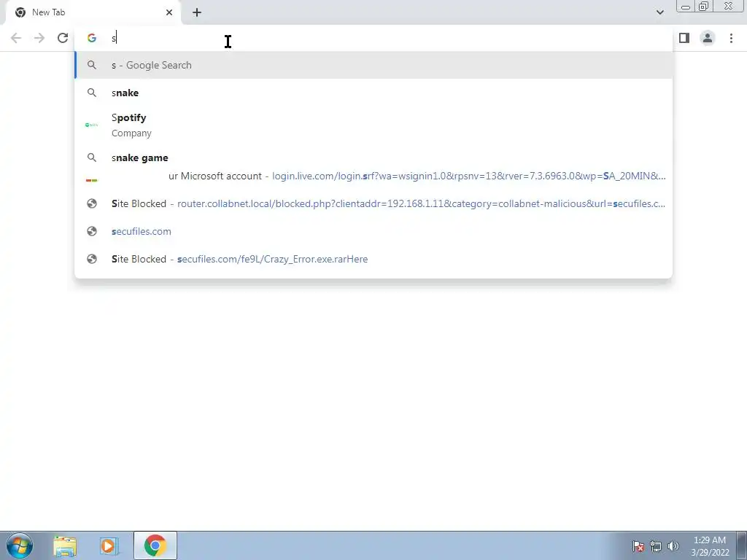
Task: Click the globe icon beside secufiles.com
Action: pos(92,231)
